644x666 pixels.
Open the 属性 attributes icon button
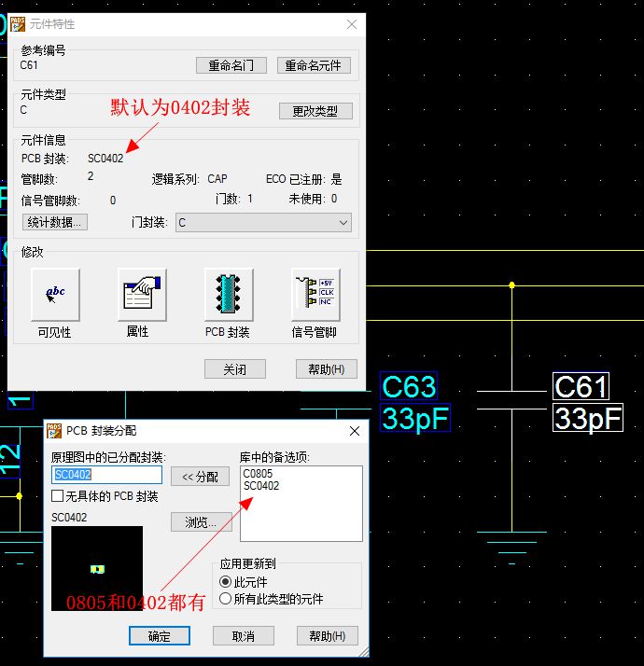coord(142,295)
